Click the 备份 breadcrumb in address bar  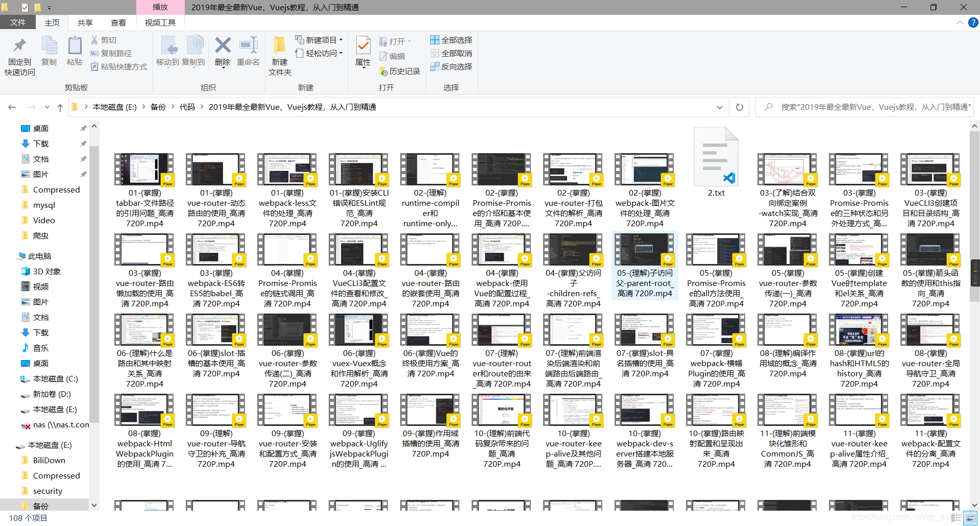point(158,107)
